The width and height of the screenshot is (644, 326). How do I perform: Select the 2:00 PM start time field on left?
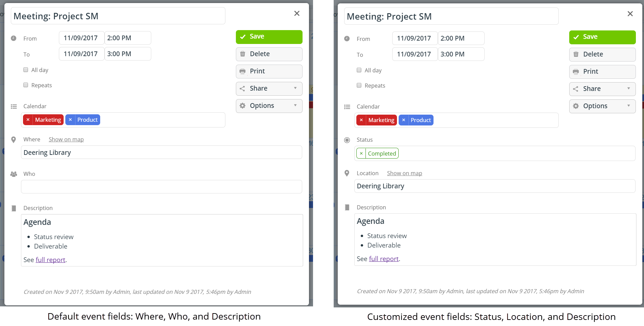pos(128,38)
